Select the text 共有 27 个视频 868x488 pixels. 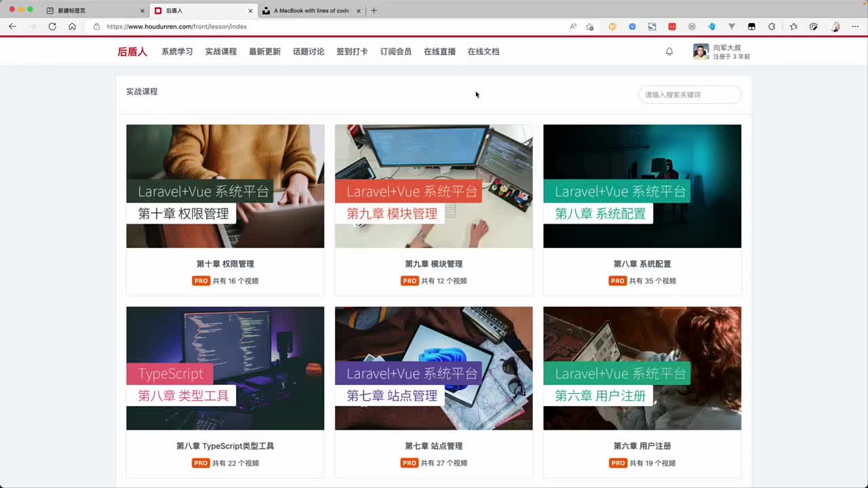(x=444, y=463)
